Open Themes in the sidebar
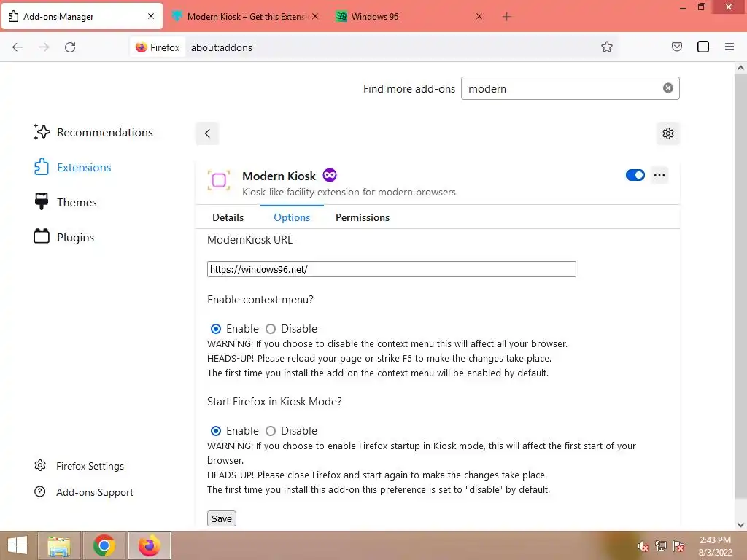747x560 pixels. pos(65,203)
